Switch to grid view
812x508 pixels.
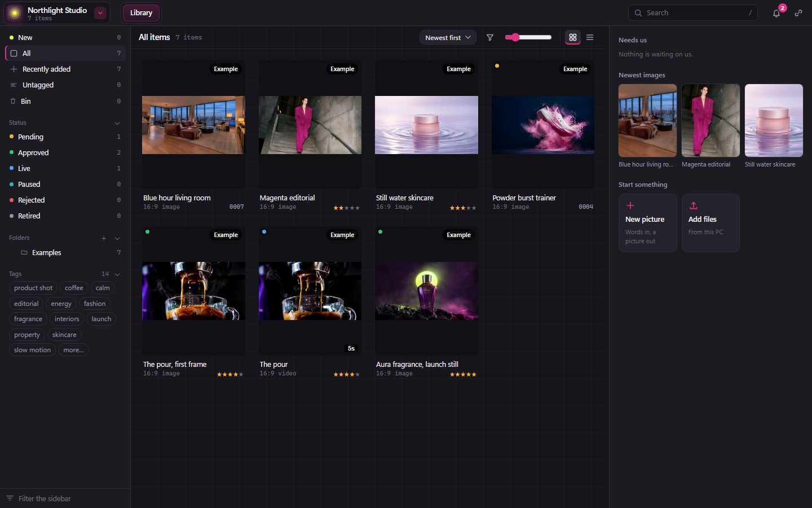573,37
